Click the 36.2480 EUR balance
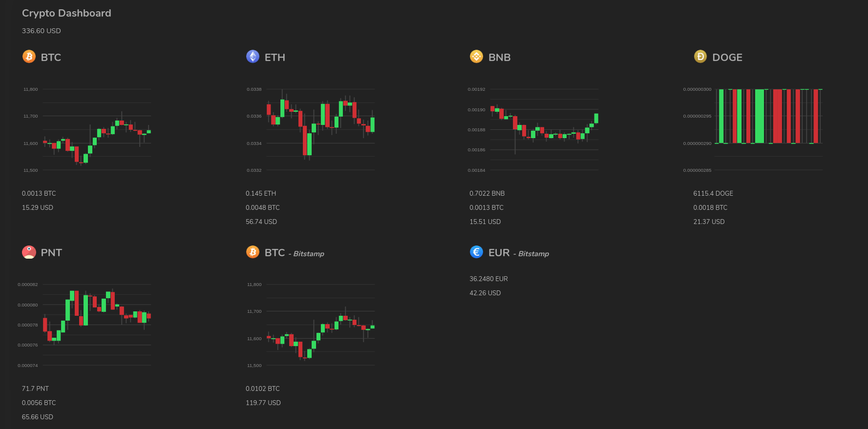This screenshot has height=429, width=868. click(x=488, y=279)
